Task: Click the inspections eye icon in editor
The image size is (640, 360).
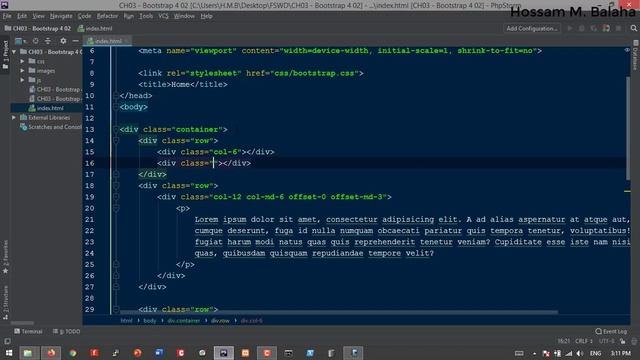Action: (x=627, y=50)
